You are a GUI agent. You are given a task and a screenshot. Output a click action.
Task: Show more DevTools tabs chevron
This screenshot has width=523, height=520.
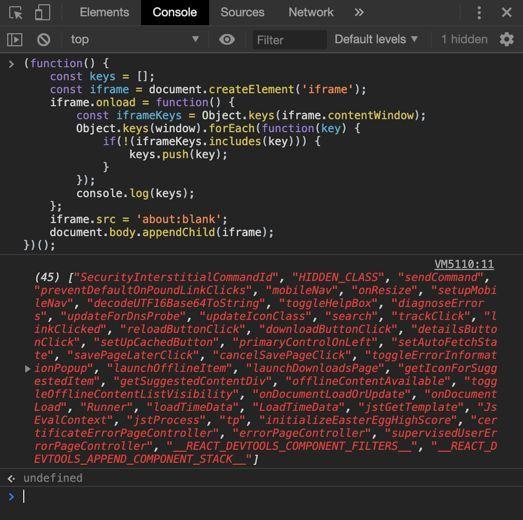[359, 13]
